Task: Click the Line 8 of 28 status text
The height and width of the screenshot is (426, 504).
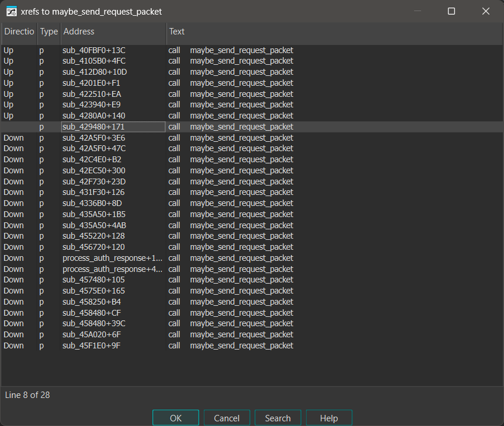Action: pos(27,395)
